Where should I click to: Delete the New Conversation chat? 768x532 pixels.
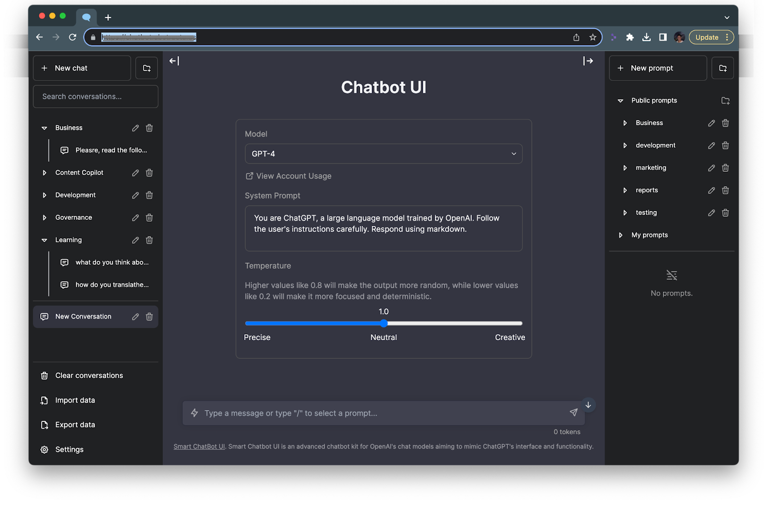149,317
